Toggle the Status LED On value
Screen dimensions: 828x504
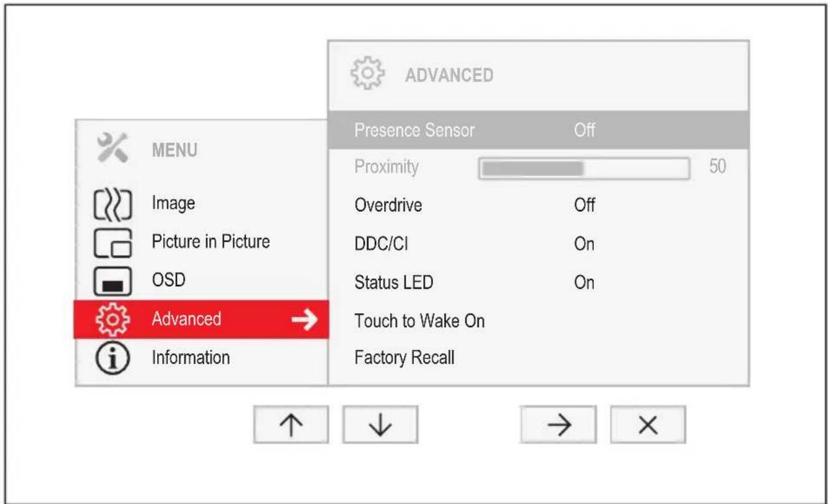[584, 282]
